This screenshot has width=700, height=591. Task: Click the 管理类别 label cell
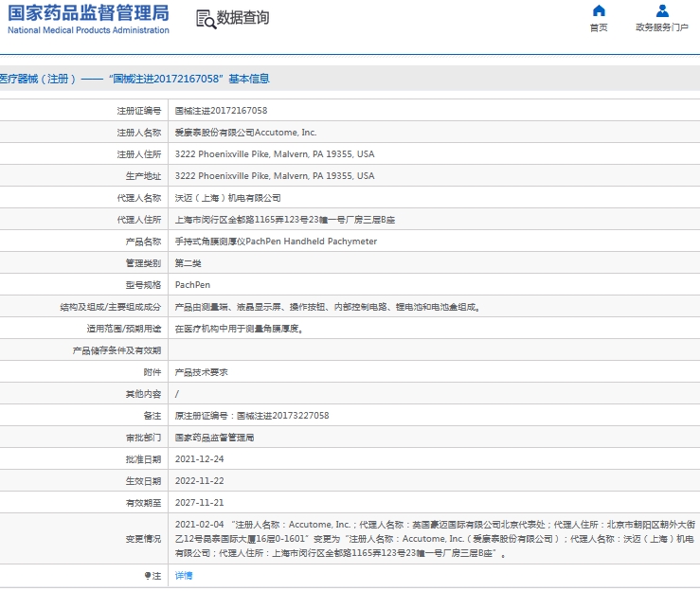click(x=143, y=263)
